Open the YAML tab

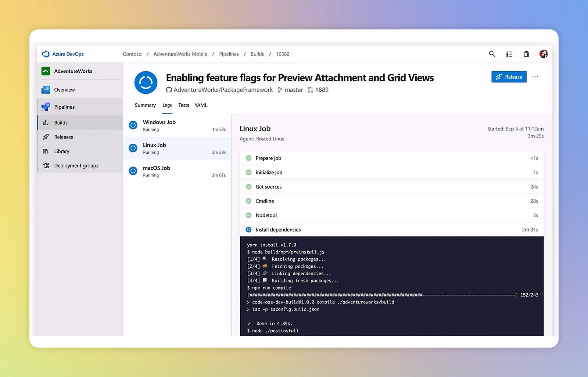click(201, 105)
